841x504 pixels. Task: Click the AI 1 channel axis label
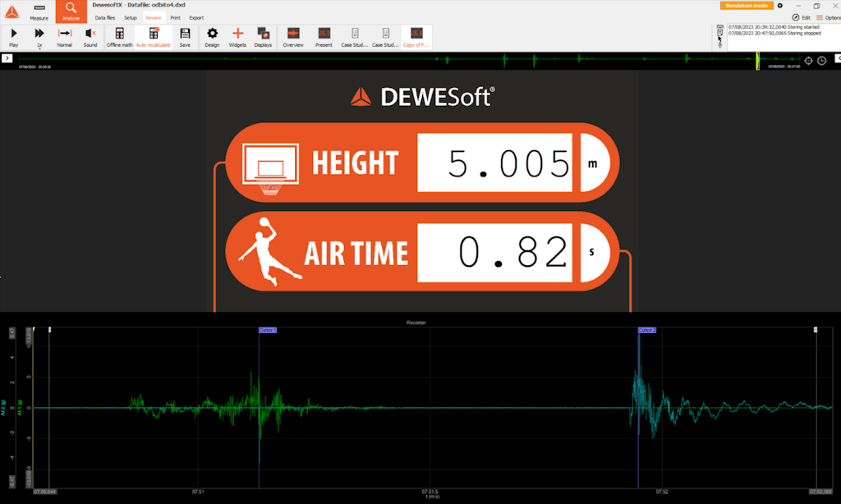[20, 407]
